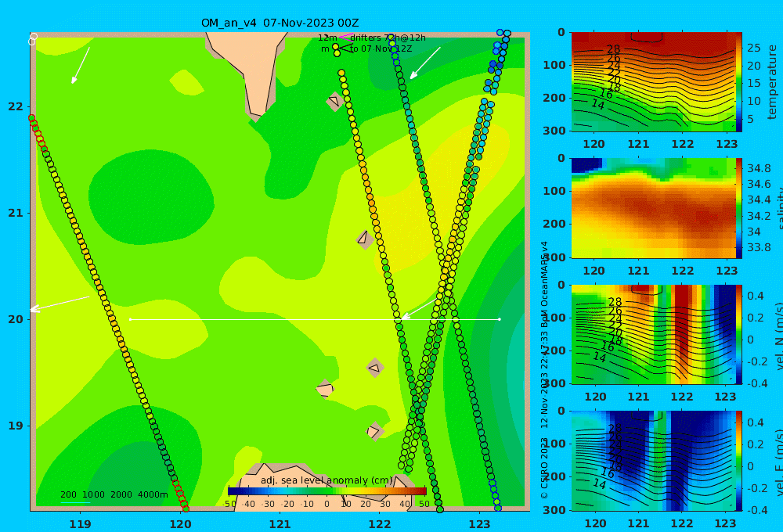Click the 33.8 tick on salinity colorbar
The height and width of the screenshot is (532, 783).
pyautogui.click(x=759, y=247)
